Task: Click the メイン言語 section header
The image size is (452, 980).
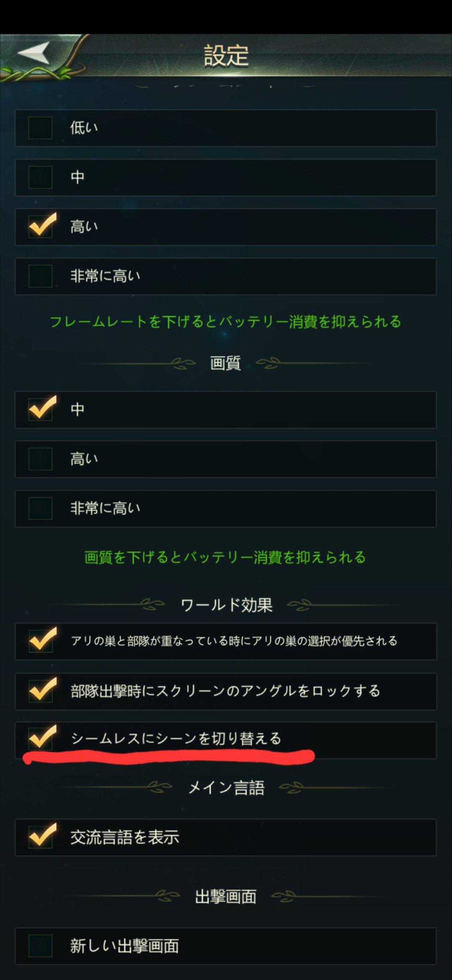Action: click(226, 788)
